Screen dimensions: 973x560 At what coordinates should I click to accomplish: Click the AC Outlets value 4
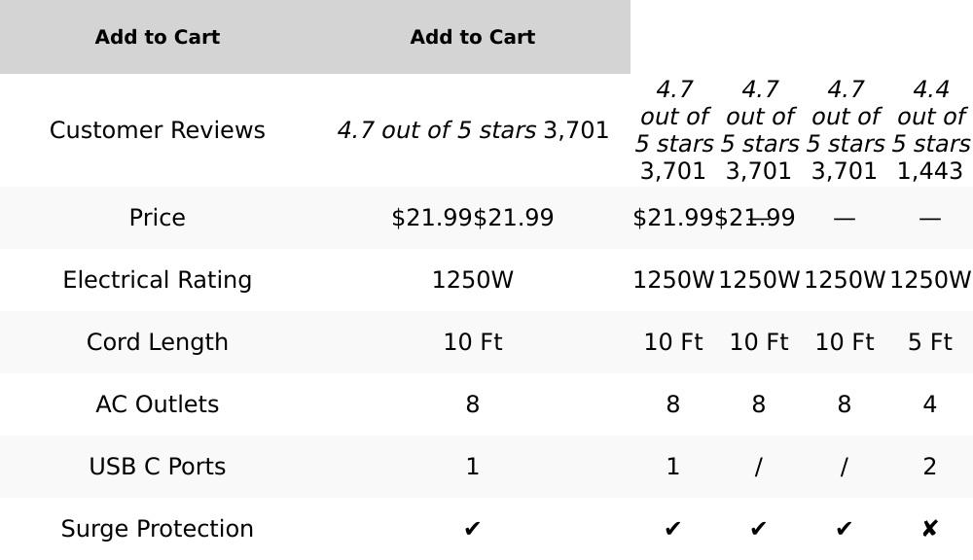pos(929,404)
